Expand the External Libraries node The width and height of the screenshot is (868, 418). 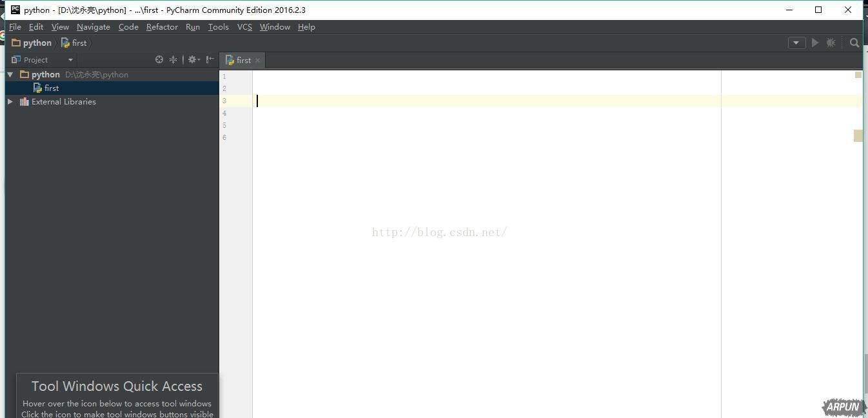pyautogui.click(x=10, y=101)
